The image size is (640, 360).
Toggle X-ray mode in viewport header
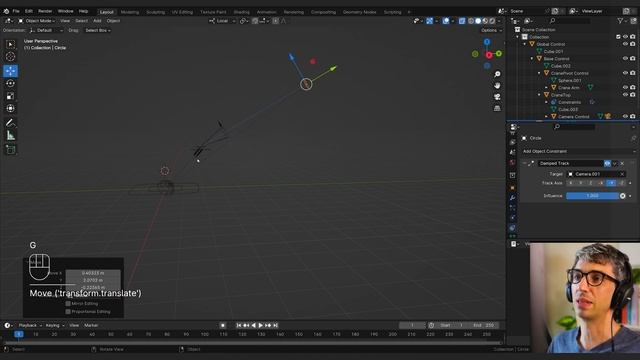tap(462, 21)
